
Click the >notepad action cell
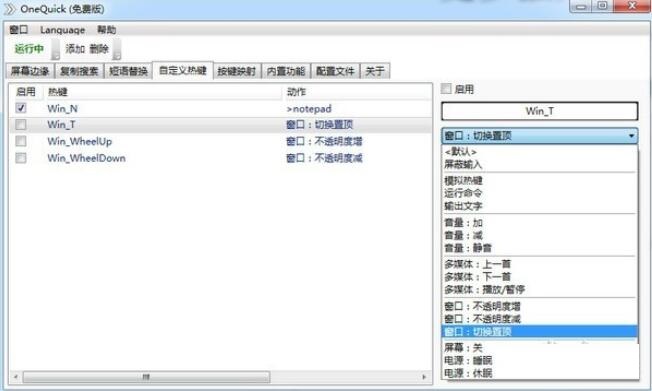tap(309, 109)
